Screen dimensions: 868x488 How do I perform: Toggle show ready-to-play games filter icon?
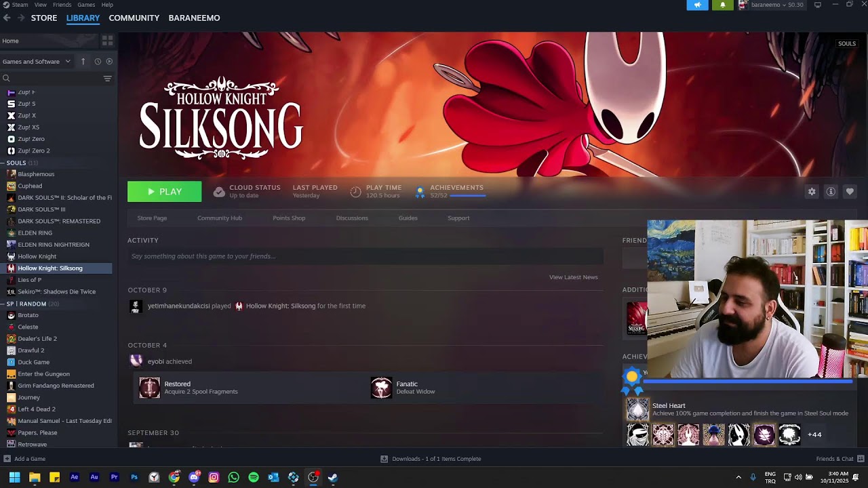coord(109,61)
